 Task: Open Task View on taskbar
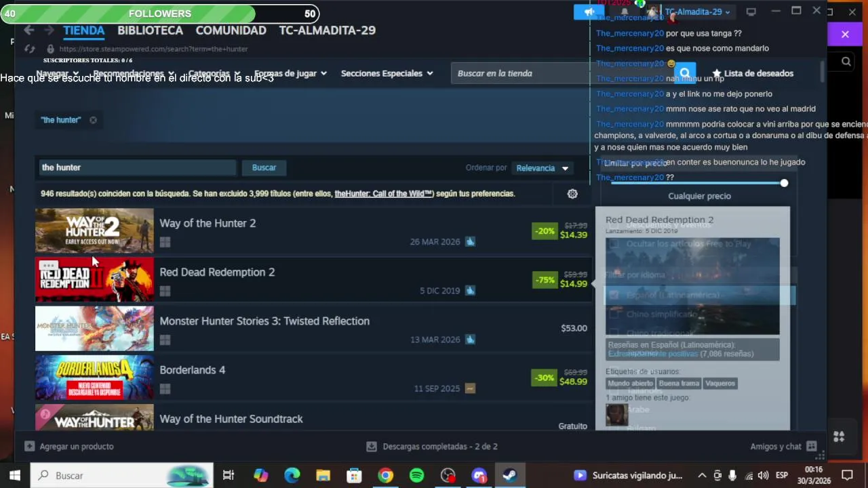click(229, 475)
